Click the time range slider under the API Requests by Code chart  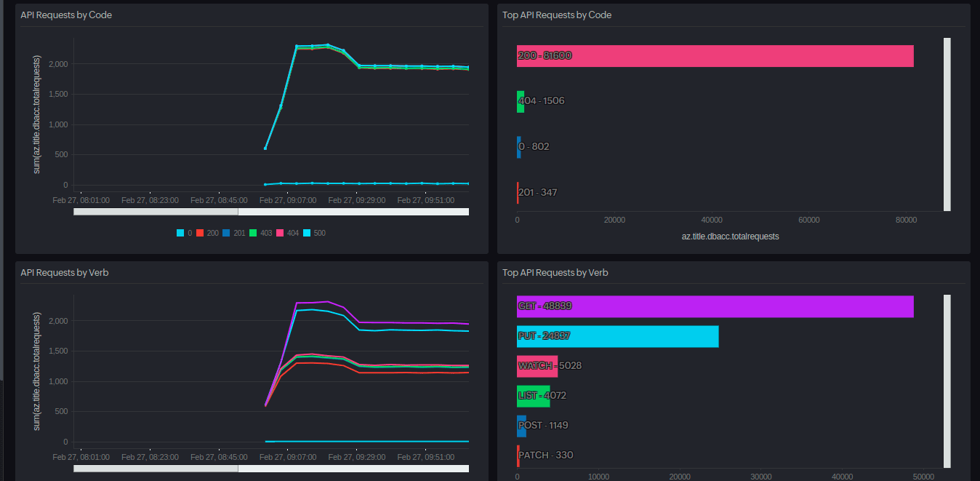point(271,212)
